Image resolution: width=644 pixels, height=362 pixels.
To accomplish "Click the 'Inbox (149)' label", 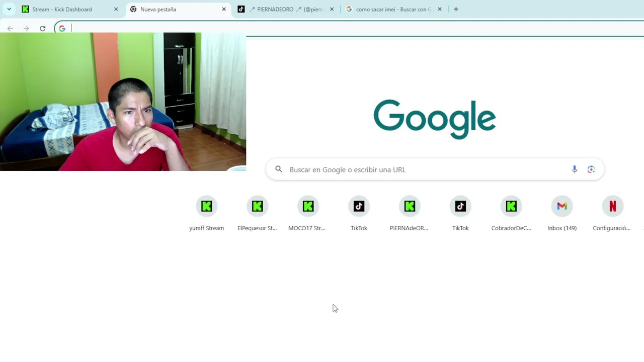I will pos(562,228).
